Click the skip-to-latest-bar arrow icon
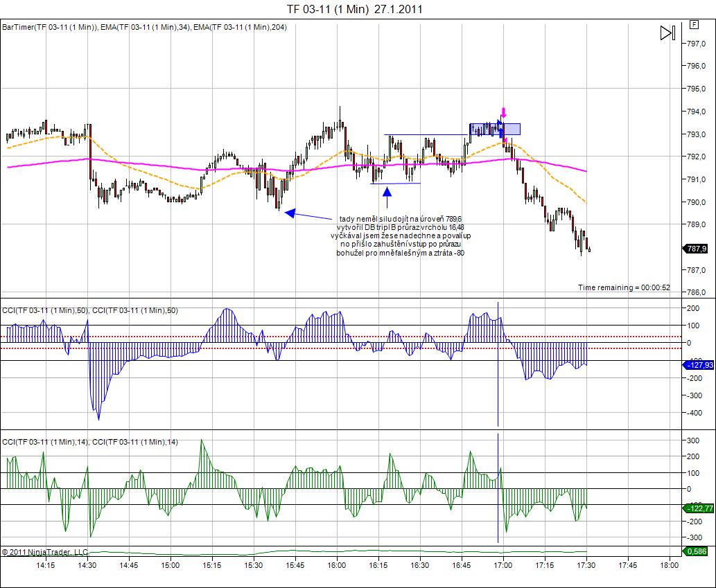This screenshot has width=716, height=588. click(667, 33)
